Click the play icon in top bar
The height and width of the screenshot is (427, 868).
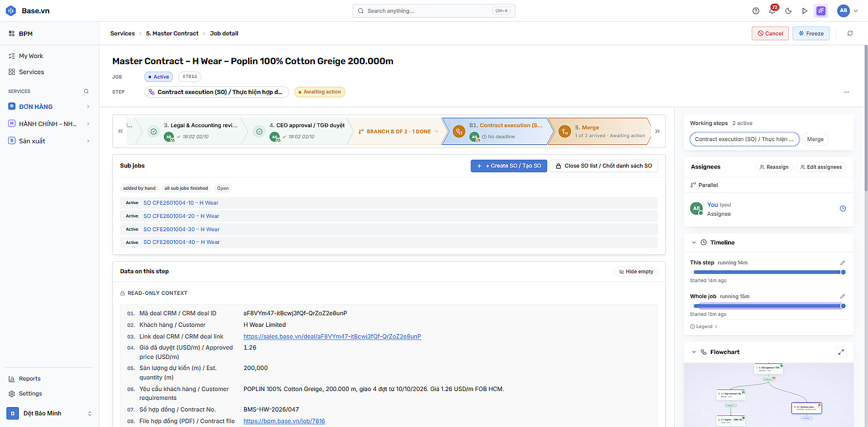pos(805,11)
